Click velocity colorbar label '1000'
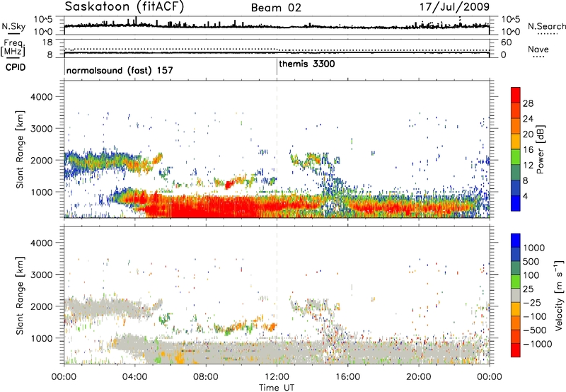Viewport: 566px width, 392px height. coord(533,248)
